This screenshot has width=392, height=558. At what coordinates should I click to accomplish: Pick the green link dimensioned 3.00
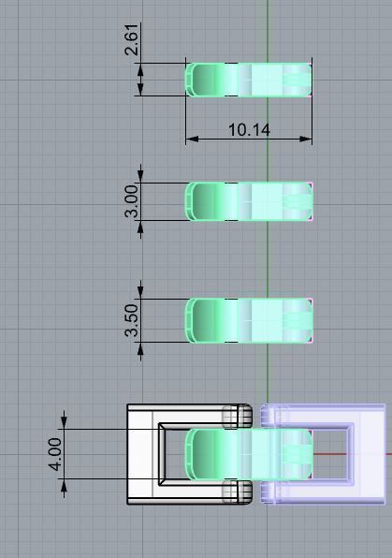(249, 201)
